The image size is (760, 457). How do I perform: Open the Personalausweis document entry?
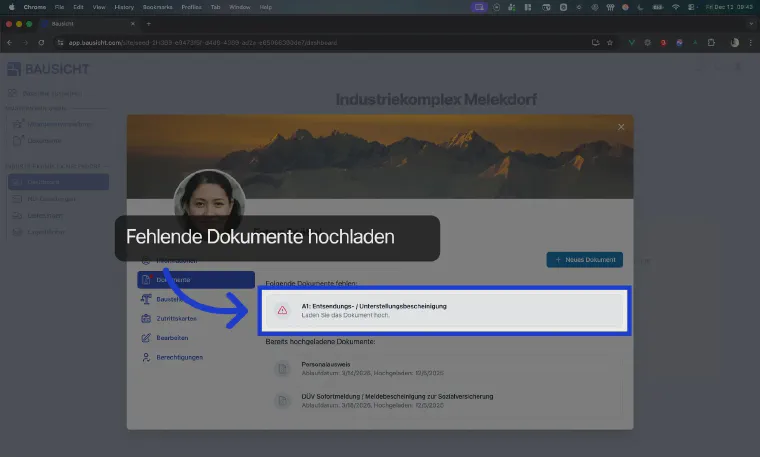[x=444, y=368]
